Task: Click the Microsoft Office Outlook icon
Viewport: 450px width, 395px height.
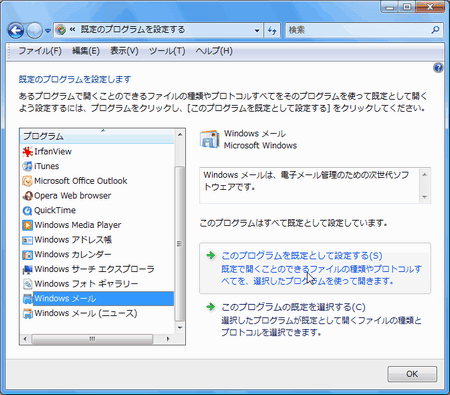Action: [x=27, y=181]
